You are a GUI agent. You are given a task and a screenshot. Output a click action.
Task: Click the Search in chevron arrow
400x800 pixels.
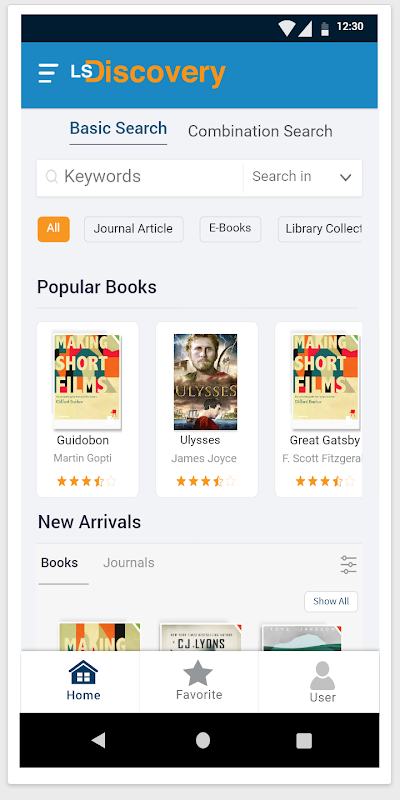pyautogui.click(x=345, y=178)
